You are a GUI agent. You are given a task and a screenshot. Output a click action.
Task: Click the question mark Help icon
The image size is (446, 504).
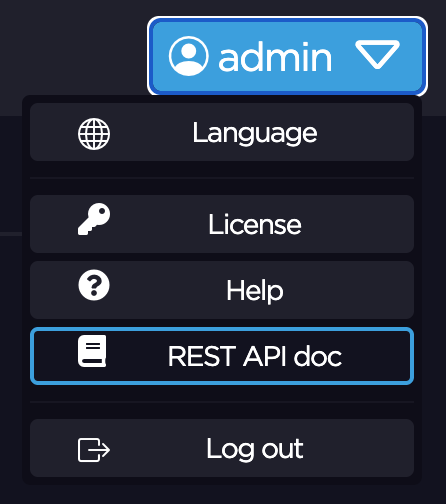point(94,285)
